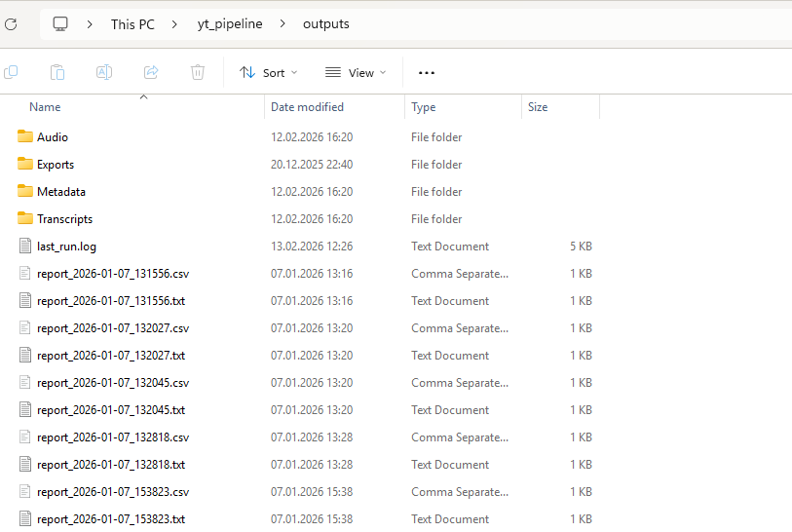The image size is (792, 532).
Task: Click the Rename toolbar icon
Action: click(x=104, y=72)
